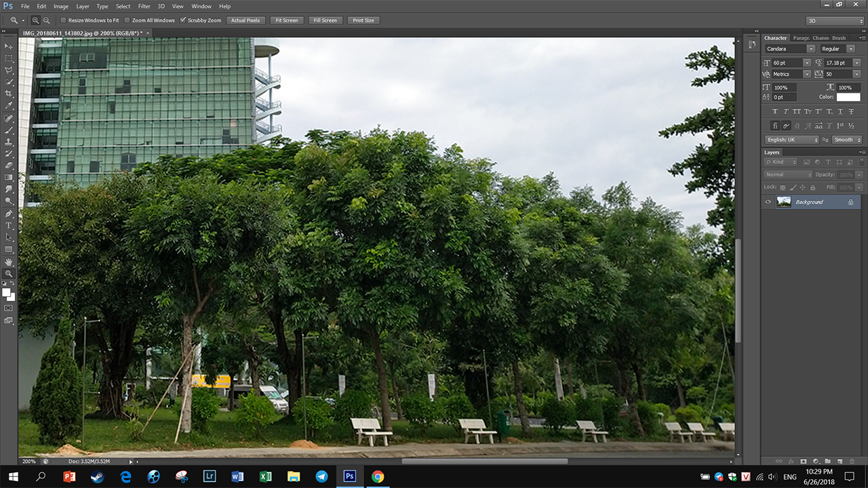Select the Hand tool

pyautogui.click(x=9, y=262)
